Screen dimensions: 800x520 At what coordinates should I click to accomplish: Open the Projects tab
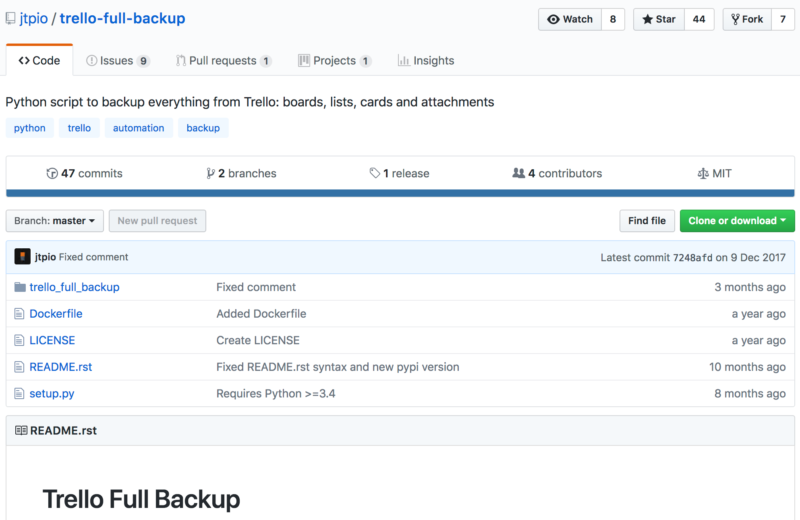click(334, 61)
